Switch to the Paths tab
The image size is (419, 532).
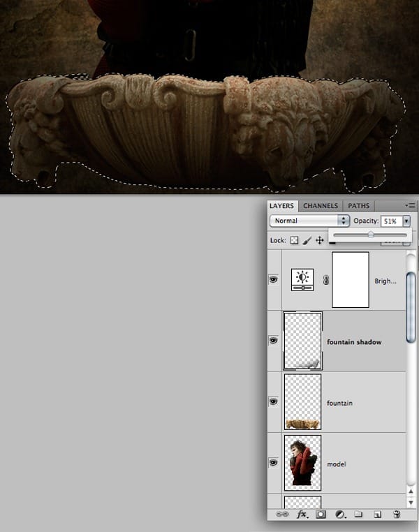pos(359,206)
